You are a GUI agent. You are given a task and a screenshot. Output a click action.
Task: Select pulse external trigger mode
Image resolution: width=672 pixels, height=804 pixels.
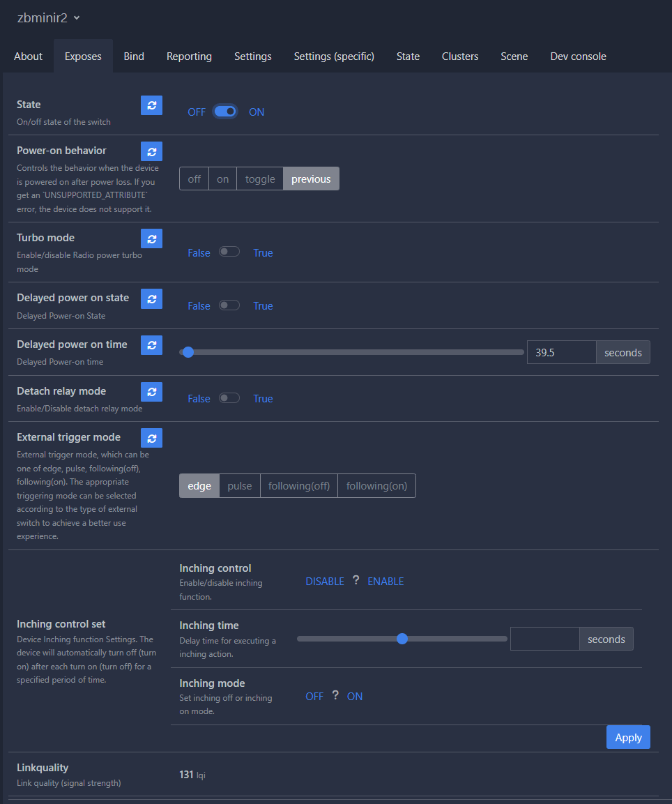(240, 486)
